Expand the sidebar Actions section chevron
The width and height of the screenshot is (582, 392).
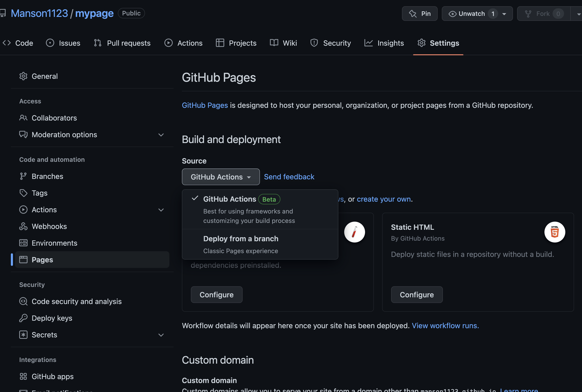tap(161, 210)
